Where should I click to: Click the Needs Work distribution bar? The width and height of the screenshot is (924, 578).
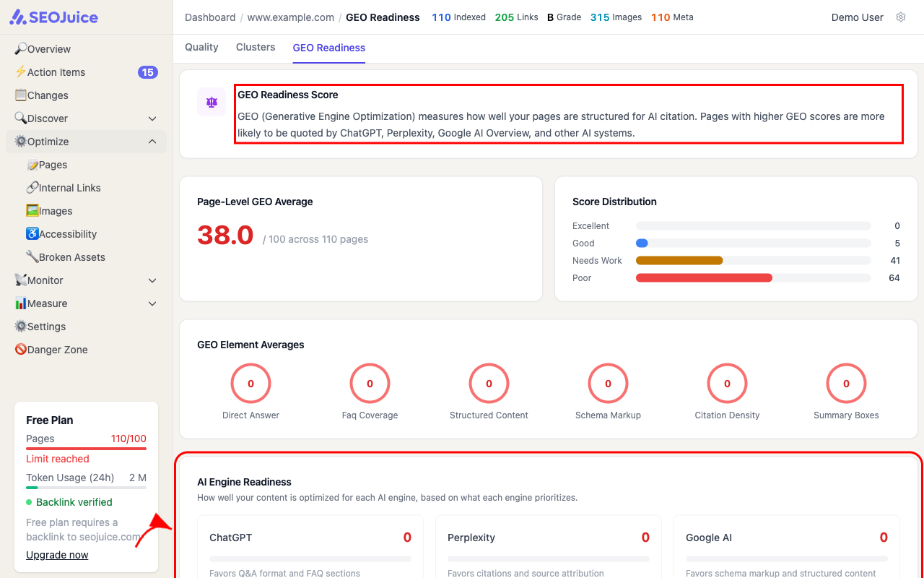point(679,261)
